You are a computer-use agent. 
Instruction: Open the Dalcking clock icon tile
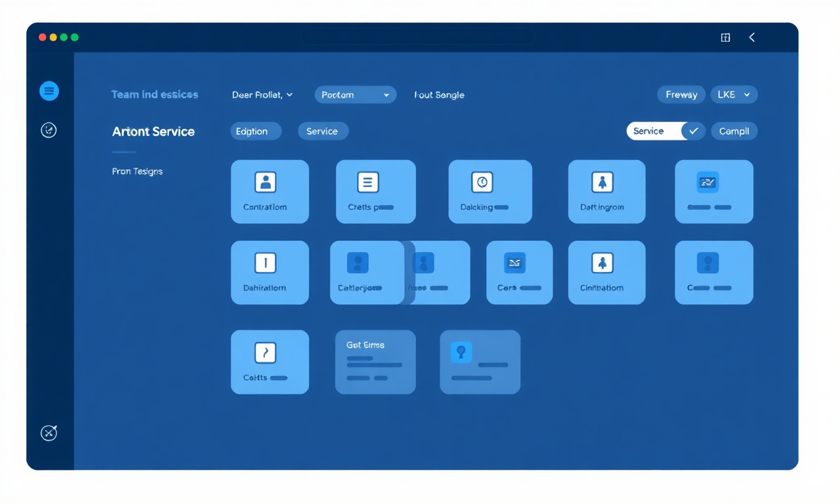[482, 182]
